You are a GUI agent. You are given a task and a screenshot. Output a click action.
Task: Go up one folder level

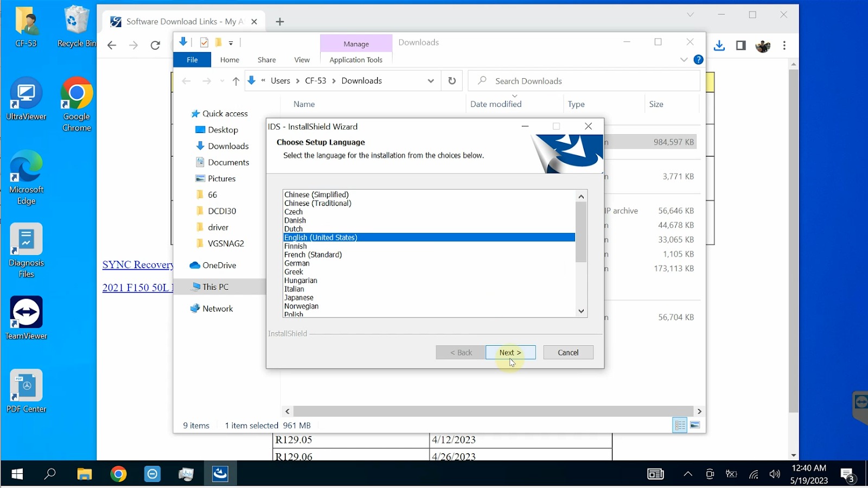coord(235,81)
